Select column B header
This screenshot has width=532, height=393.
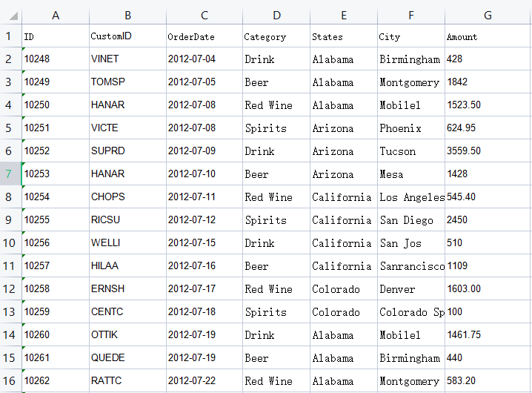click(128, 16)
